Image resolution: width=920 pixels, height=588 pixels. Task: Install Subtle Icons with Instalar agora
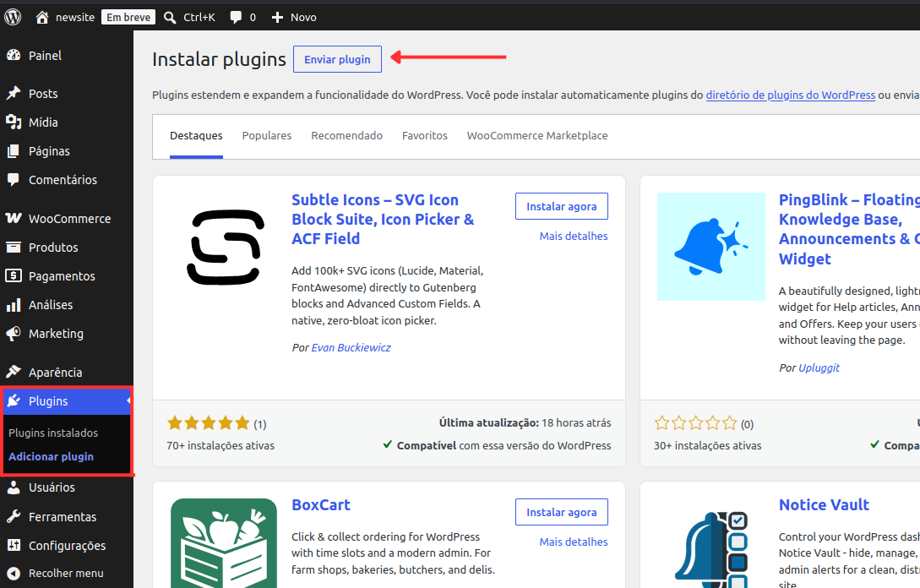point(562,206)
